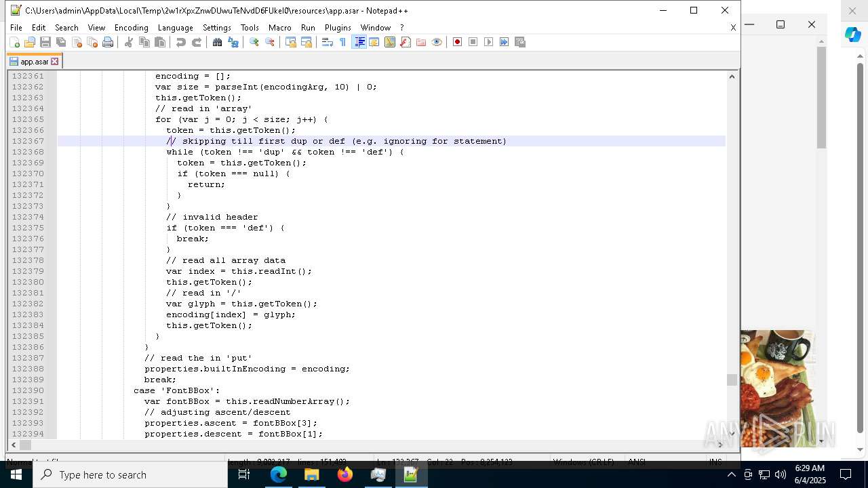Click the Save recorded macro icon

520,42
